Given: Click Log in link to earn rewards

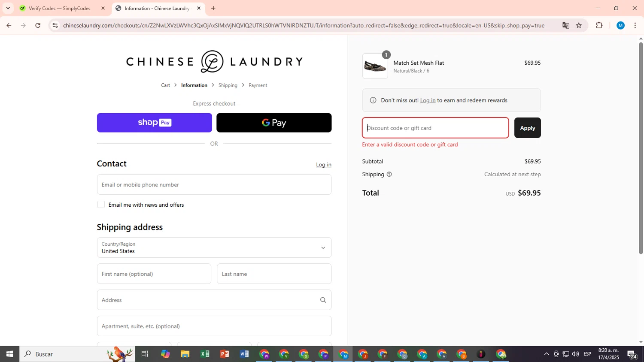Looking at the screenshot, I should coord(428,100).
